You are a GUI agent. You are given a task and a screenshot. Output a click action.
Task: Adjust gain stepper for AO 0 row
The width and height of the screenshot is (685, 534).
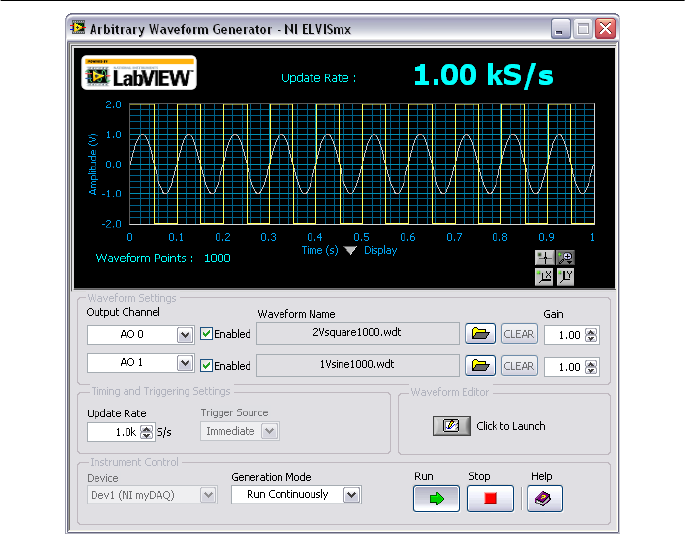click(x=591, y=335)
